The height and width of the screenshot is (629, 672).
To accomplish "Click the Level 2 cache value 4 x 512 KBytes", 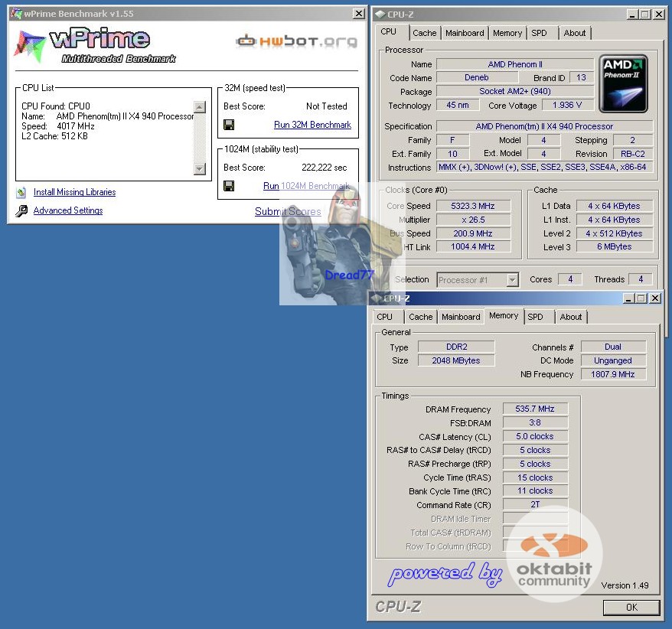I will tap(614, 233).
